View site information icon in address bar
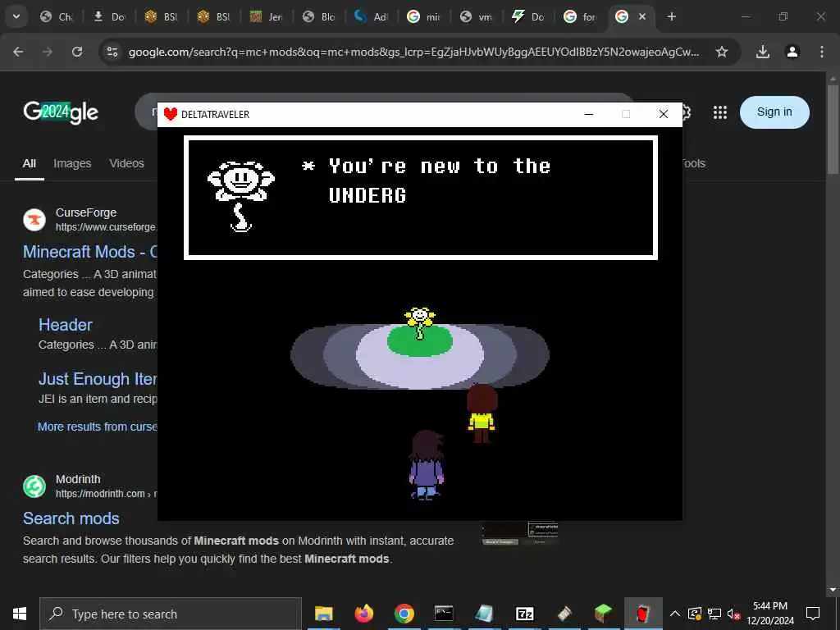The height and width of the screenshot is (630, 840). (112, 52)
